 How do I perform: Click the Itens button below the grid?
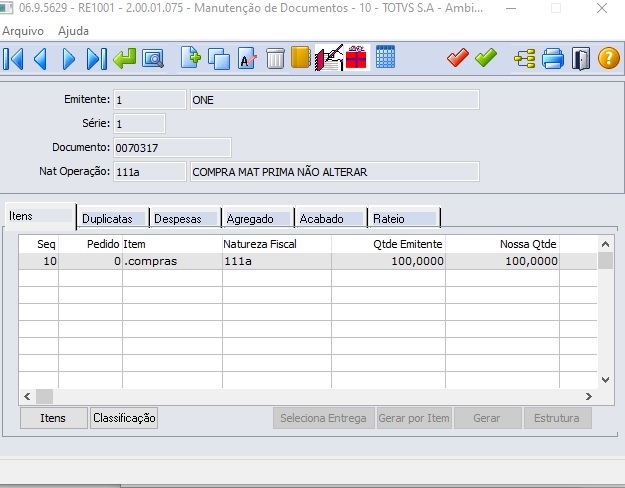54,418
